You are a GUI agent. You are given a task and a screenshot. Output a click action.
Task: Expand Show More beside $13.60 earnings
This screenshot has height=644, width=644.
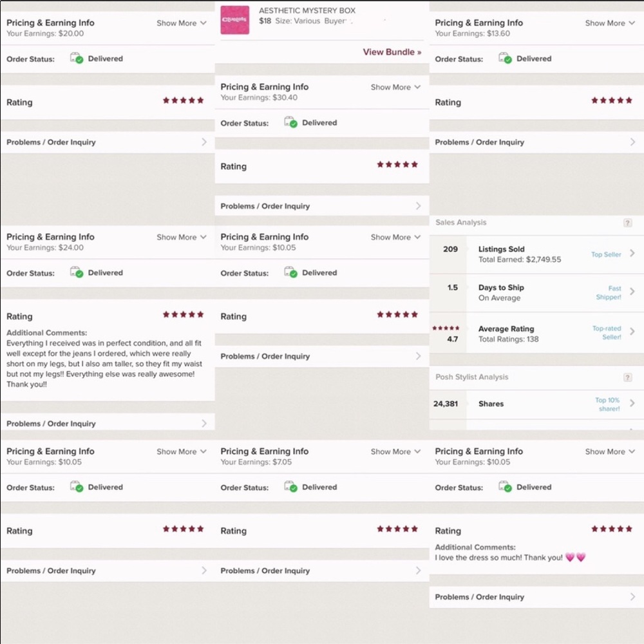coord(610,23)
